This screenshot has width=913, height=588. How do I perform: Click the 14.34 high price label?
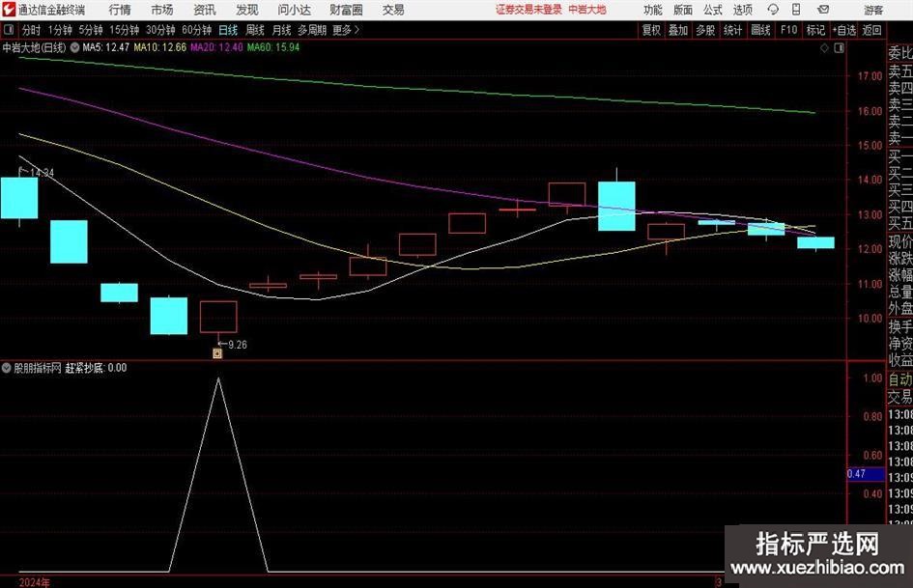click(x=42, y=173)
